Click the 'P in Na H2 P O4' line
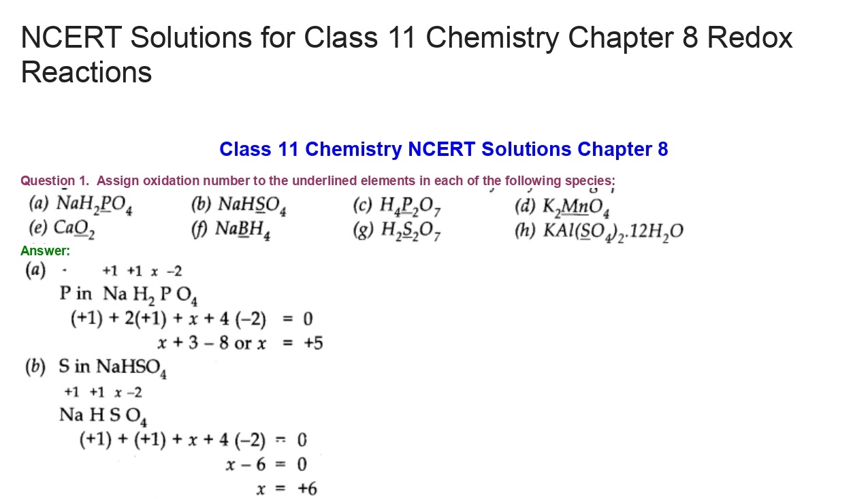Screen dimensions: 868x499 click(129, 294)
